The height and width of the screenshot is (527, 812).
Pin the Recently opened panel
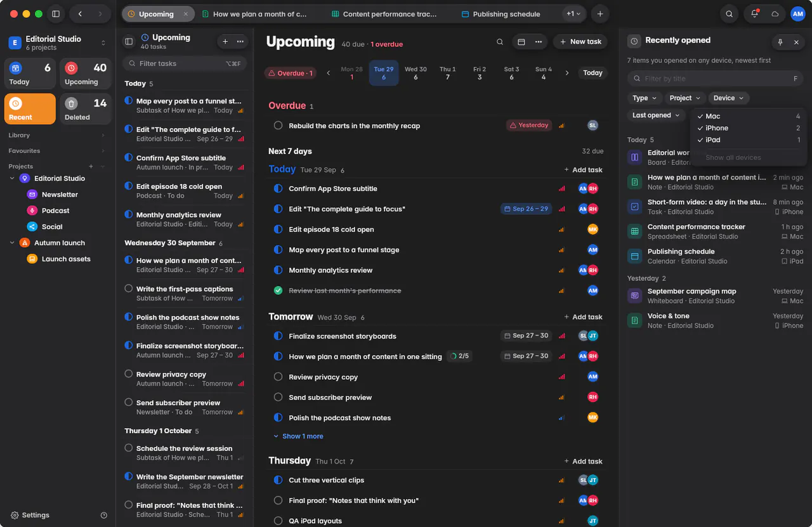pyautogui.click(x=780, y=42)
